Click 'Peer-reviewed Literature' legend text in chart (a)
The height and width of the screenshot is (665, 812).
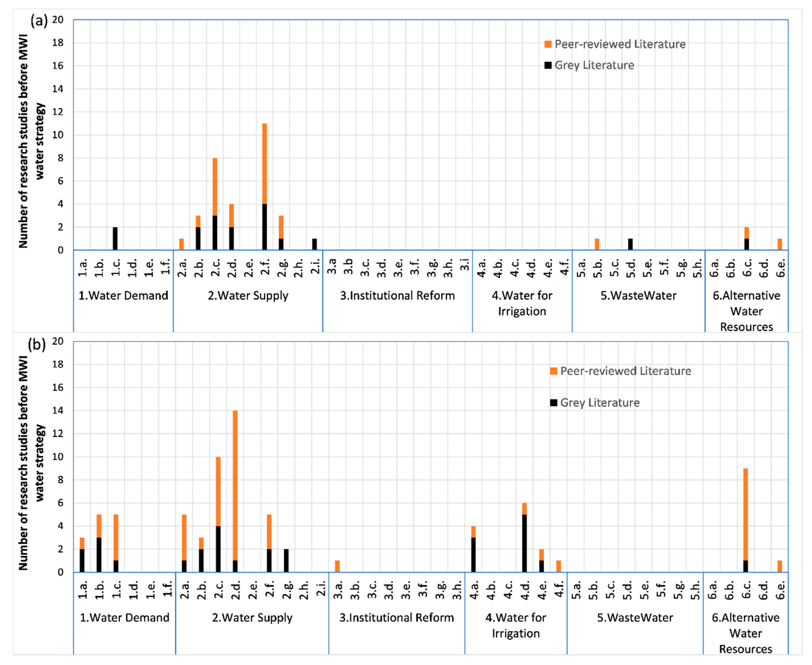pyautogui.click(x=620, y=44)
